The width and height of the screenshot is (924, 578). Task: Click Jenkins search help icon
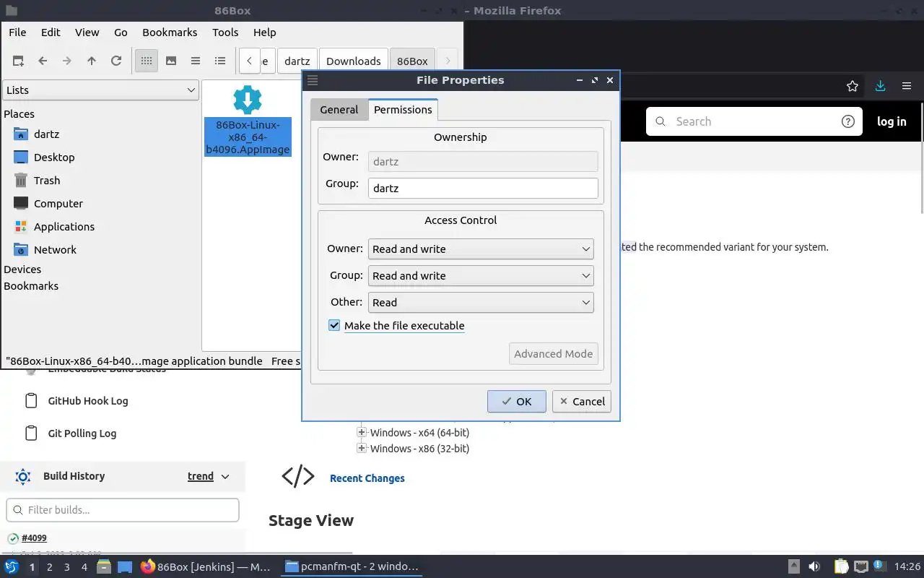coord(848,121)
